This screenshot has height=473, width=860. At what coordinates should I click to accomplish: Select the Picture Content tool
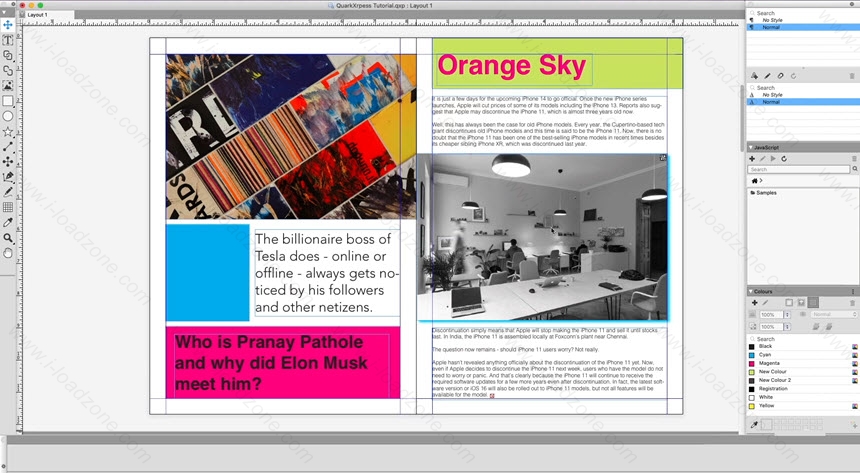click(x=8, y=86)
